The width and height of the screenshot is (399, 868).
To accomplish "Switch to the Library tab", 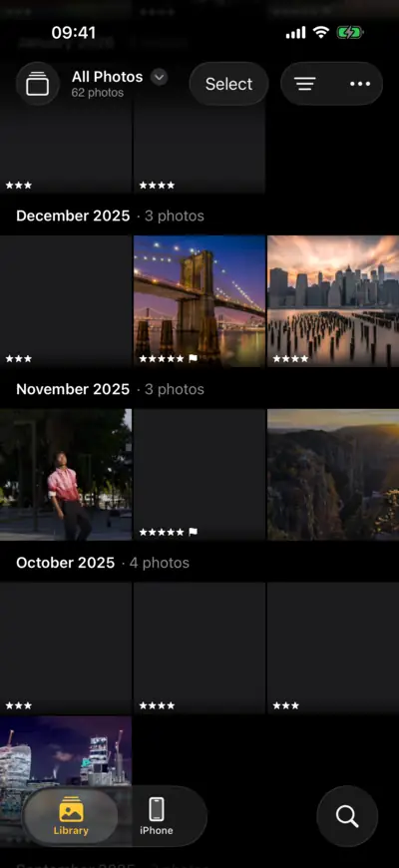I will [x=71, y=816].
